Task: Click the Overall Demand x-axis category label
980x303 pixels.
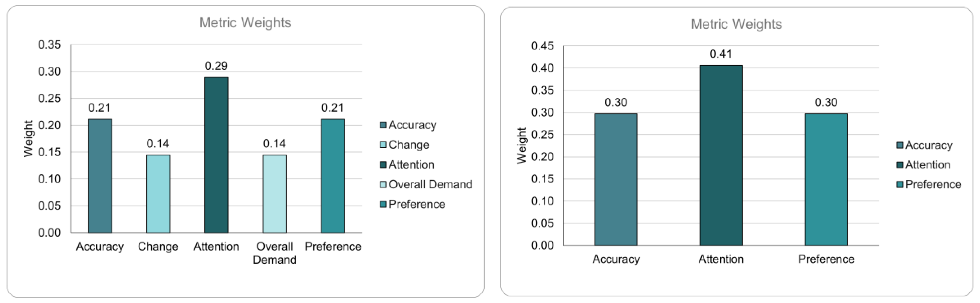Action: pyautogui.click(x=274, y=253)
